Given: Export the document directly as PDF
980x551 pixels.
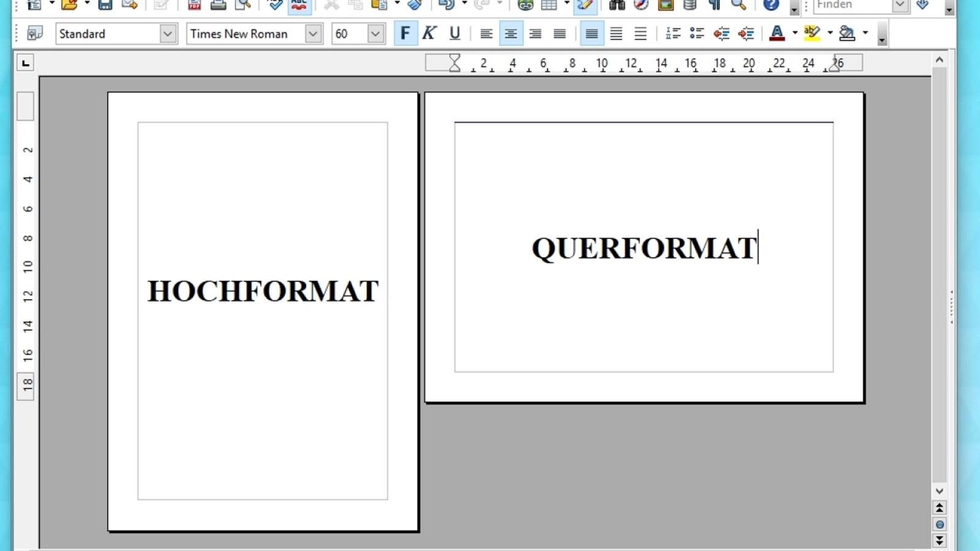Looking at the screenshot, I should [194, 5].
